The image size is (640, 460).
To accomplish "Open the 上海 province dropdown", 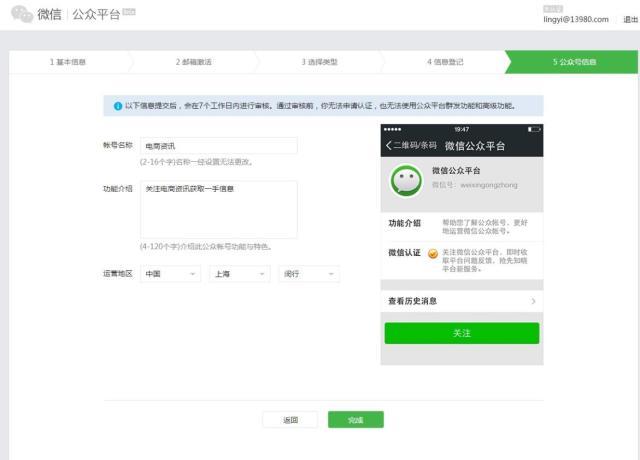I will [240, 274].
